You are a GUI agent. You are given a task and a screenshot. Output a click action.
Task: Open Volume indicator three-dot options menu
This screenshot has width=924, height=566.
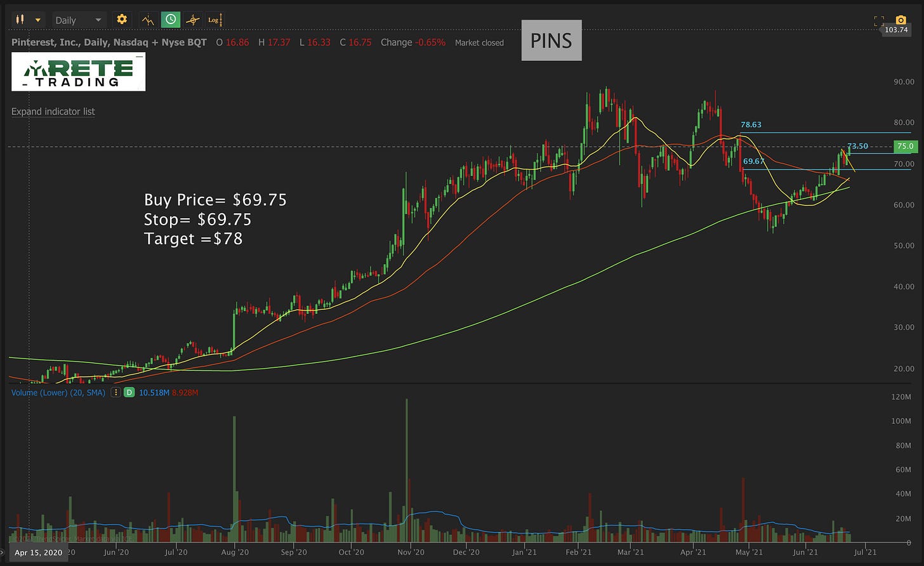pos(116,393)
